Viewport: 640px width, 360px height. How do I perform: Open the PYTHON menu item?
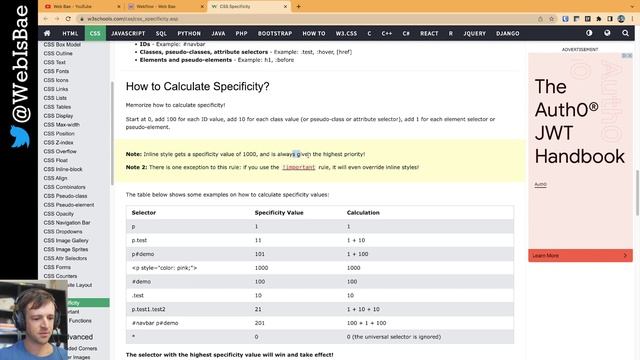click(189, 33)
